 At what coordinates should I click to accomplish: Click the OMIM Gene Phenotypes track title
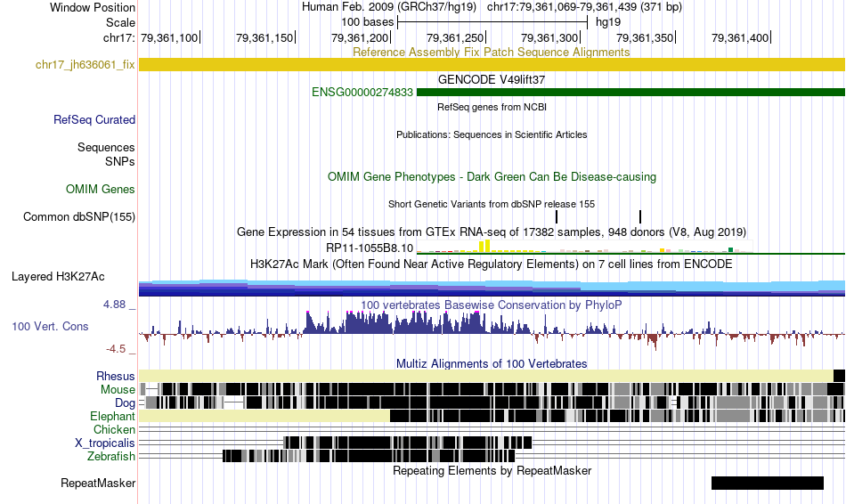492,177
